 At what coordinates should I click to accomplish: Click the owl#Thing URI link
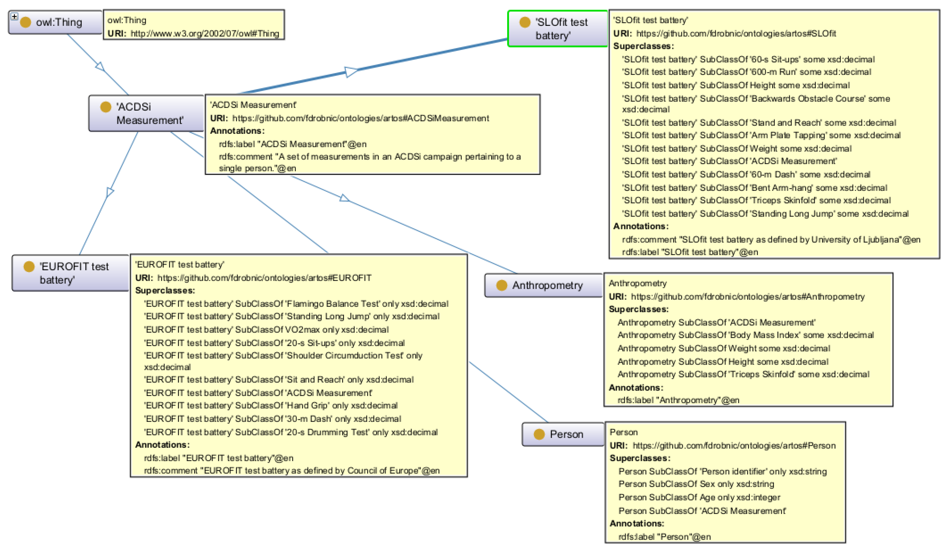coord(204,34)
